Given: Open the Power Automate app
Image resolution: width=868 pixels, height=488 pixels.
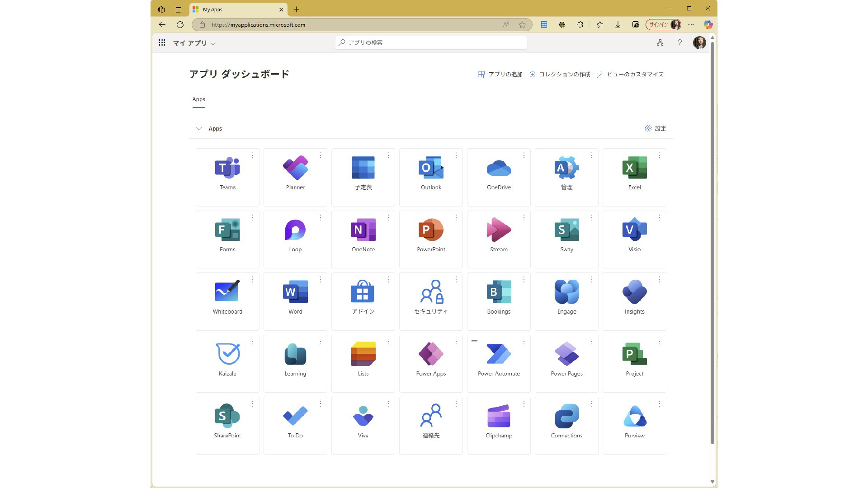Looking at the screenshot, I should point(499,364).
